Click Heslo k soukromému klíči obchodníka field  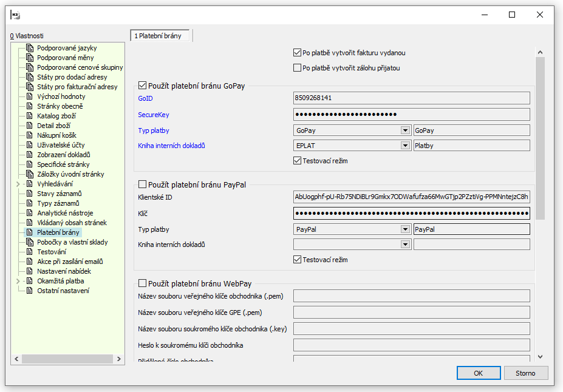pyautogui.click(x=412, y=345)
